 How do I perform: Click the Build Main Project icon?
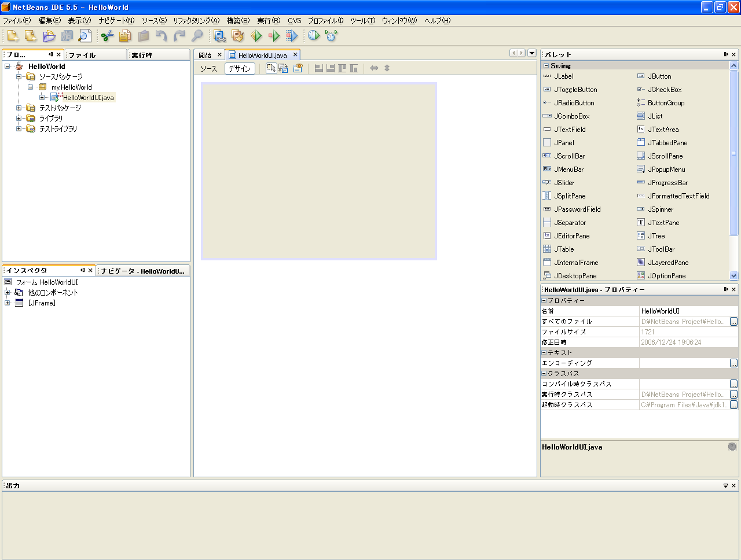coord(220,36)
